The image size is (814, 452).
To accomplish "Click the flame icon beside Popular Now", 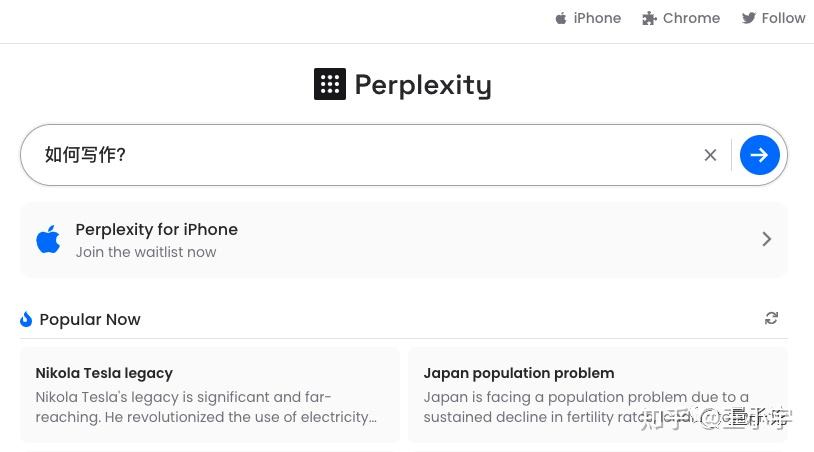I will point(26,319).
